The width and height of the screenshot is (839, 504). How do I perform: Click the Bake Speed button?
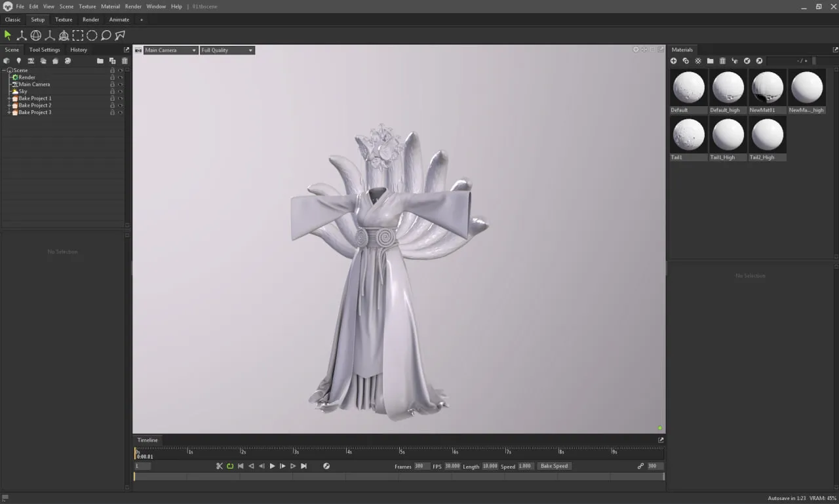(x=554, y=466)
